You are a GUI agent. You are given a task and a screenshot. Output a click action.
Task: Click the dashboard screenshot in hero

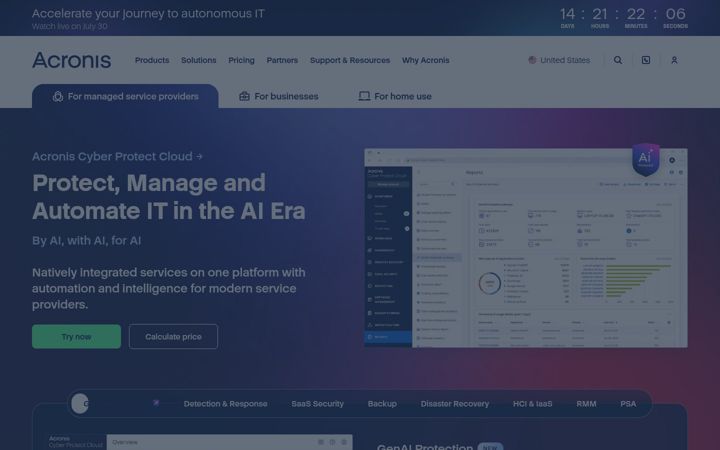click(526, 248)
